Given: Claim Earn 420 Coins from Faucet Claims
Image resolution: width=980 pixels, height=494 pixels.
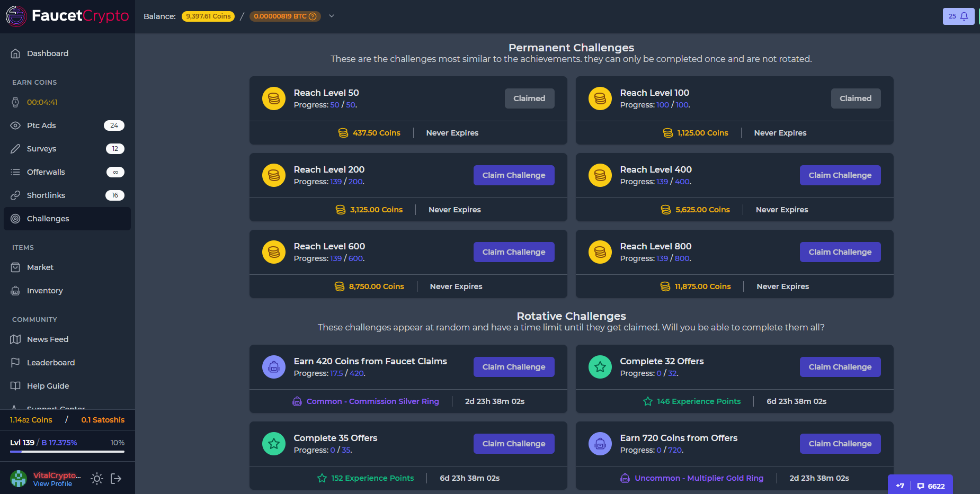Looking at the screenshot, I should [x=514, y=367].
